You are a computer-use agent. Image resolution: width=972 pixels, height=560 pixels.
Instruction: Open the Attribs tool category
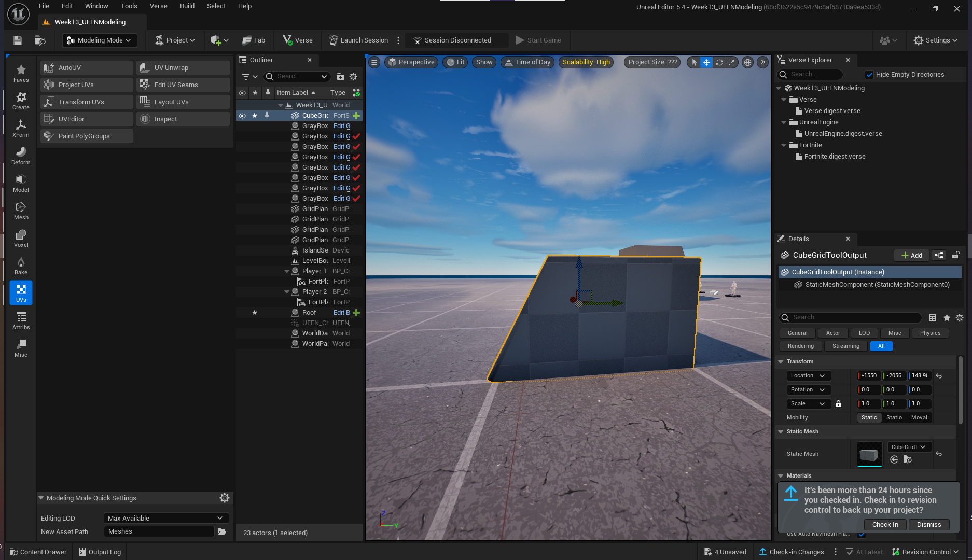tap(21, 320)
